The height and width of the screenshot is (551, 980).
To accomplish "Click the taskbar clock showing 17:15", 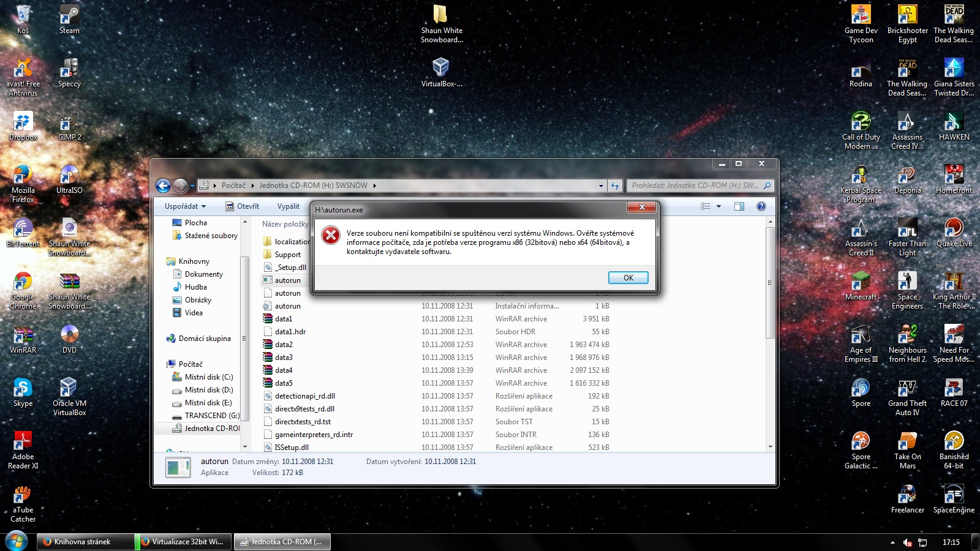I will 951,542.
